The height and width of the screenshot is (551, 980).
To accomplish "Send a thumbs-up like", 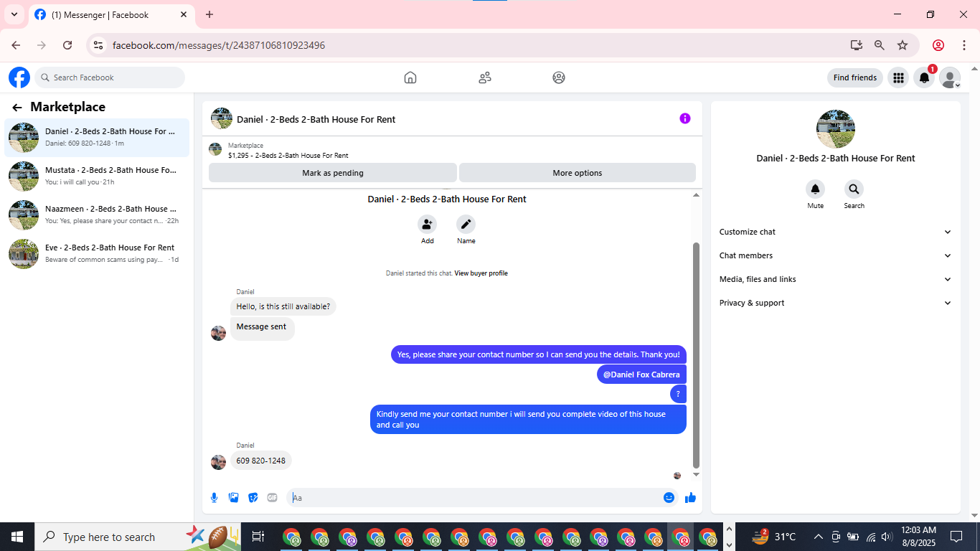I will point(690,497).
